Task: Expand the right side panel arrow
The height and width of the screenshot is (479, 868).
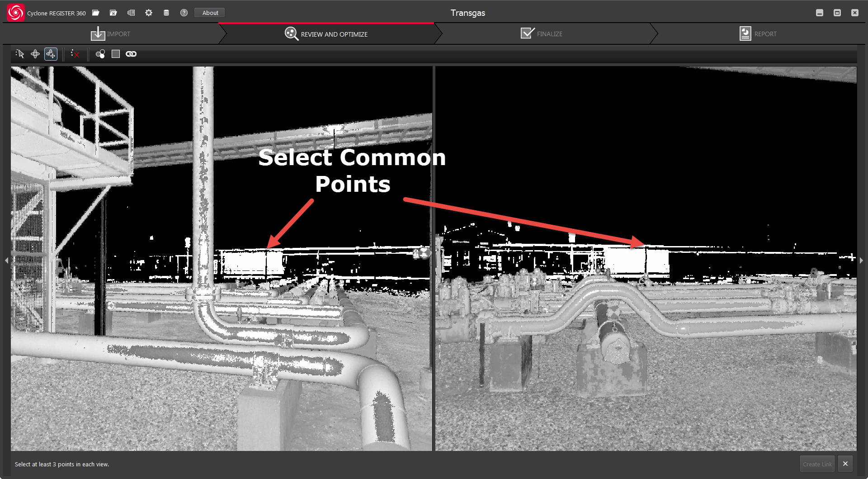Action: click(861, 261)
